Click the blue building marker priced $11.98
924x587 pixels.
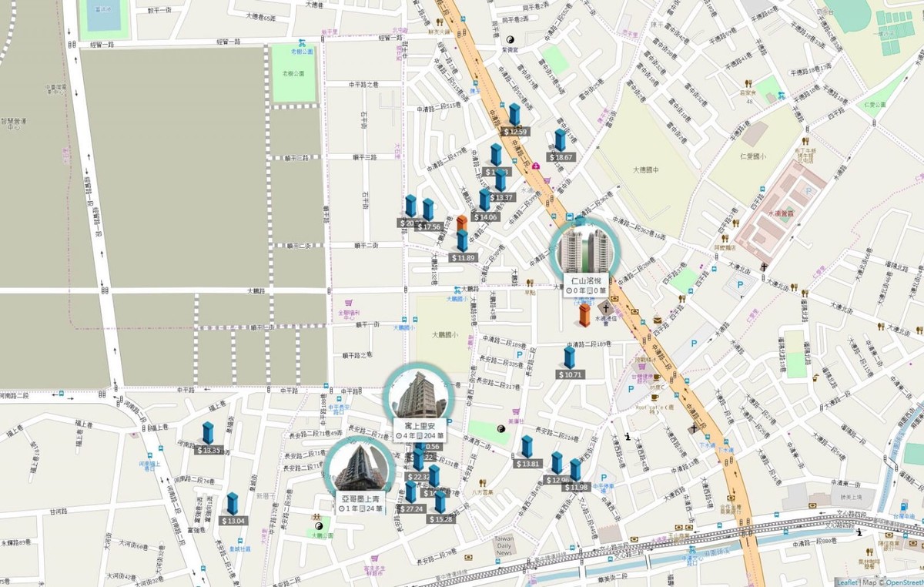click(575, 470)
